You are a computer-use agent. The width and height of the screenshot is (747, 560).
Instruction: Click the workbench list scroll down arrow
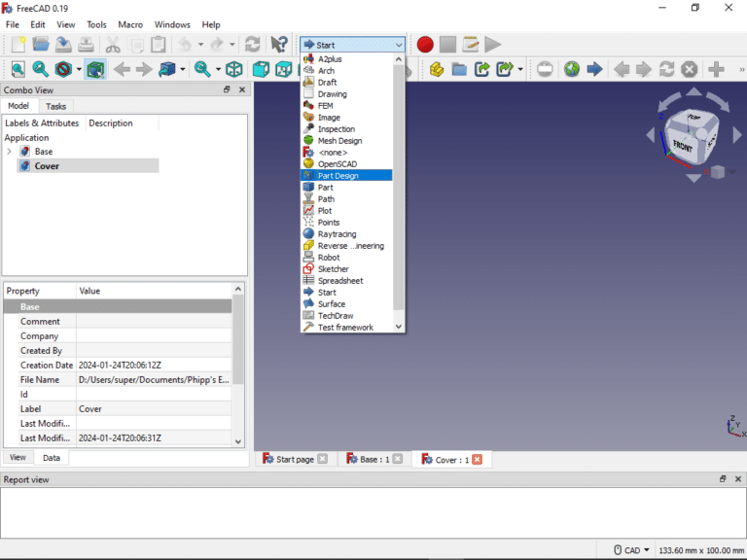[399, 327]
